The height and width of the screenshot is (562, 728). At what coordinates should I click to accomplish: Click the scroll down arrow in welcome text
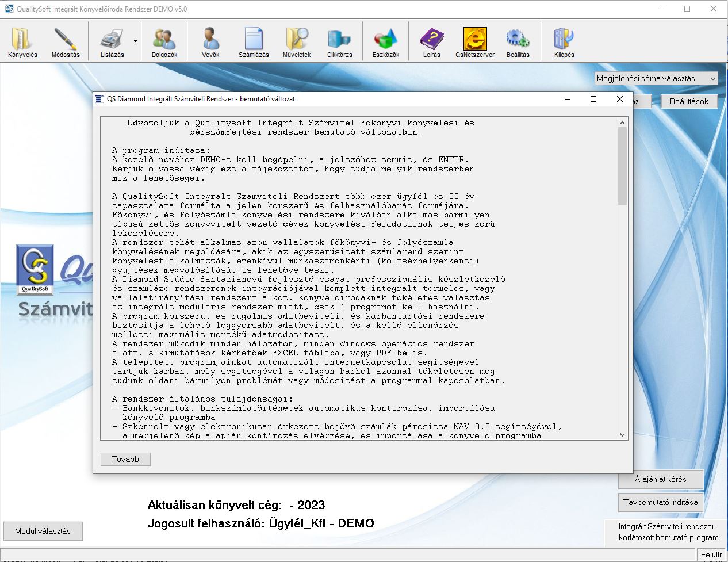point(622,435)
